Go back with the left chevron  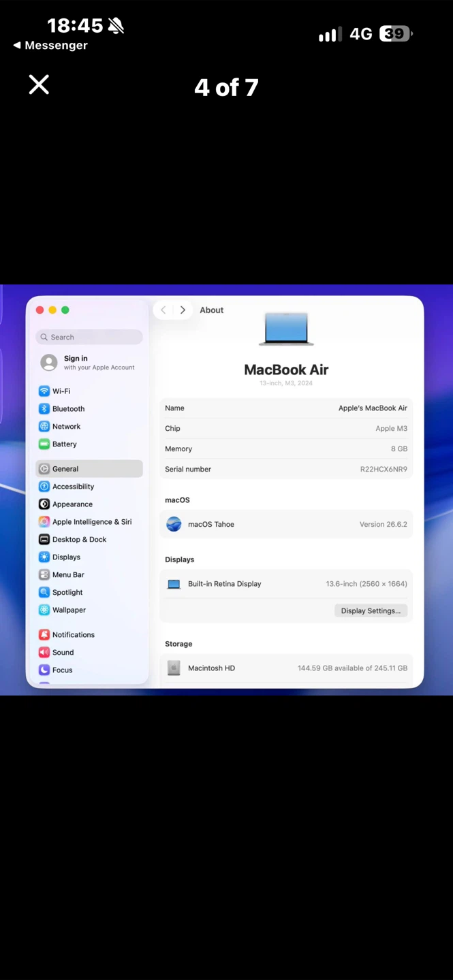[x=163, y=310]
